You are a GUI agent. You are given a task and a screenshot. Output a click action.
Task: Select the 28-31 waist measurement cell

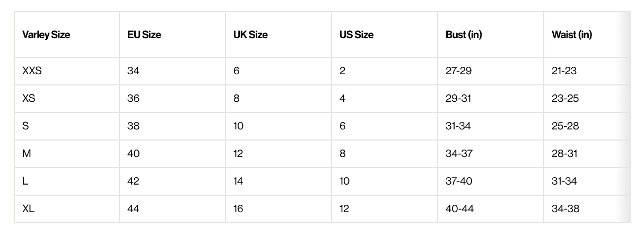coord(565,154)
